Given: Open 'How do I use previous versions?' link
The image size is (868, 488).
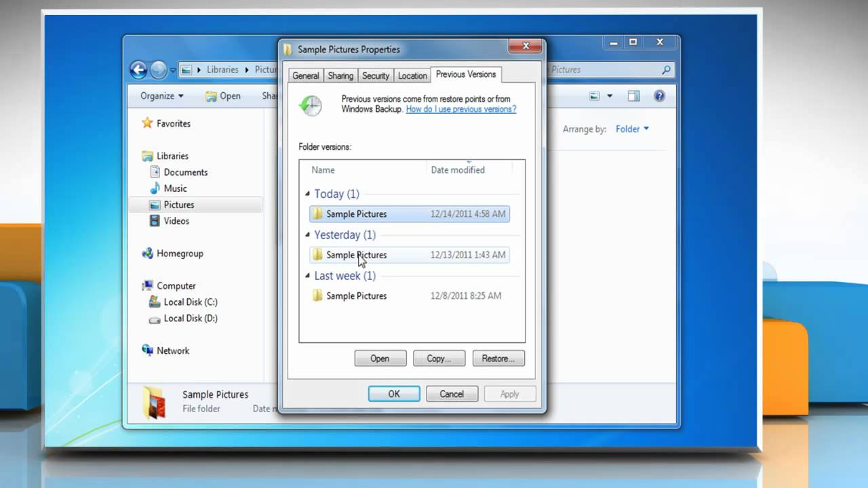Looking at the screenshot, I should pos(461,109).
